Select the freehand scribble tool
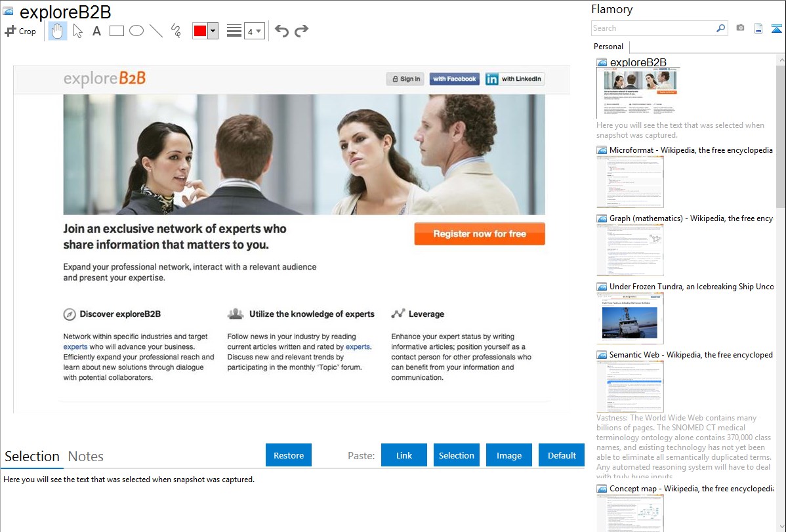 tap(176, 31)
